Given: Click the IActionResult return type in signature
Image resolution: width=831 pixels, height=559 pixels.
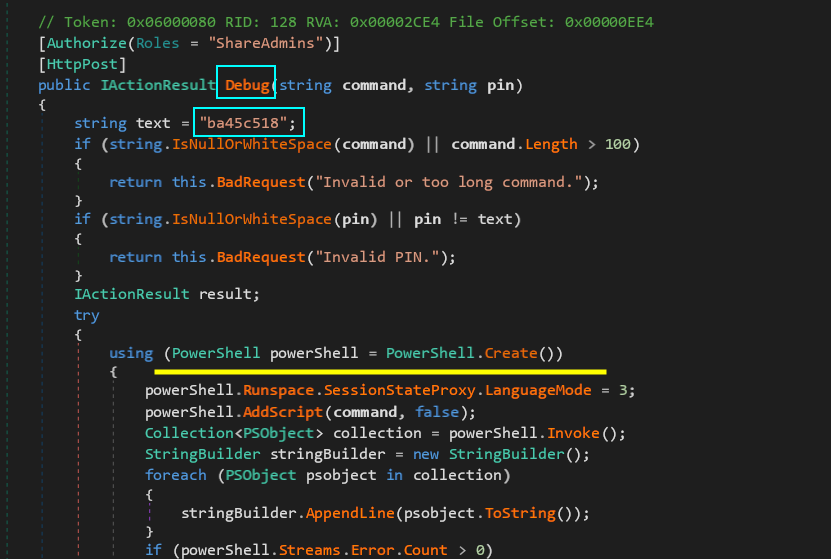Looking at the screenshot, I should pos(158,85).
